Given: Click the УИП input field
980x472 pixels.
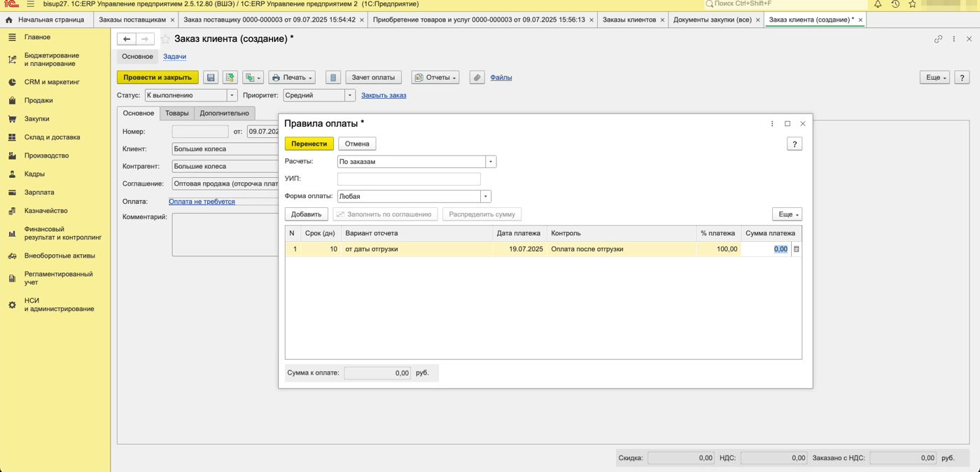Looking at the screenshot, I should click(x=409, y=179).
